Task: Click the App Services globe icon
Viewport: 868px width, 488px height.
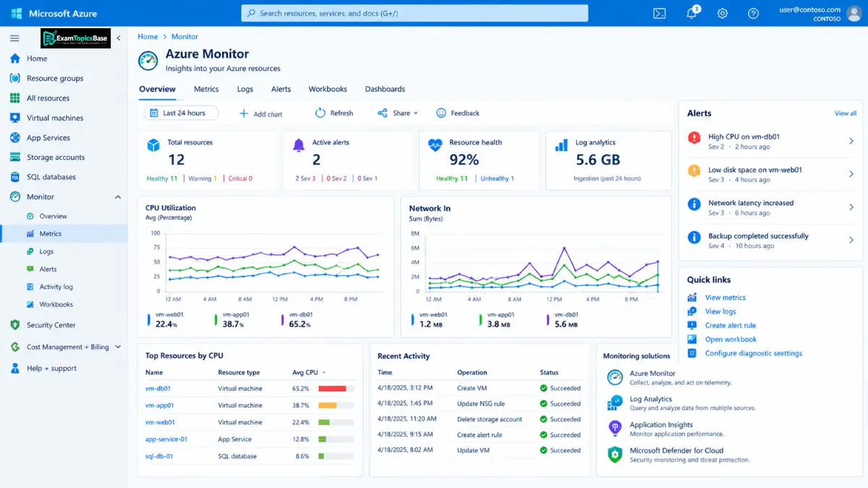Action: (14, 137)
